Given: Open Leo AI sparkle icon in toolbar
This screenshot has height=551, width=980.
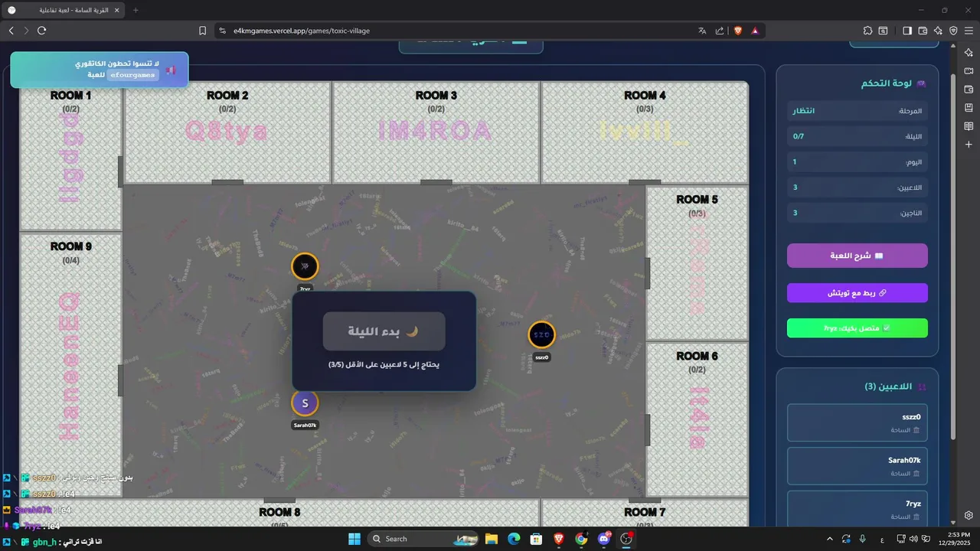Looking at the screenshot, I should tap(938, 31).
